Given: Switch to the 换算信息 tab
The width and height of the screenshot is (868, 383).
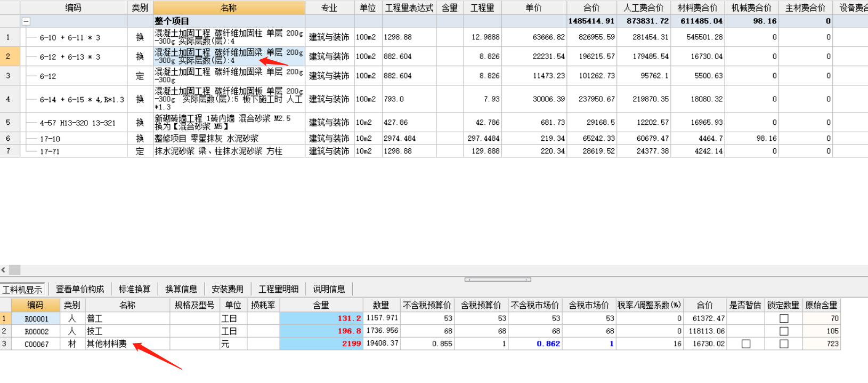Looking at the screenshot, I should [181, 289].
